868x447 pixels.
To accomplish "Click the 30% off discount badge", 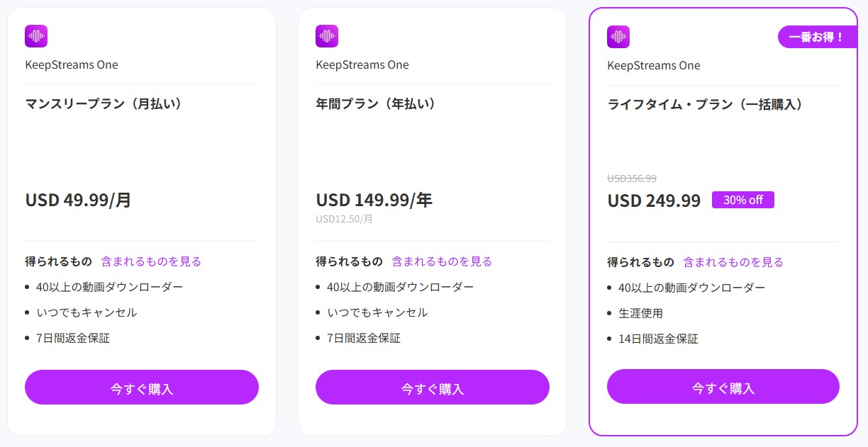I will (743, 200).
